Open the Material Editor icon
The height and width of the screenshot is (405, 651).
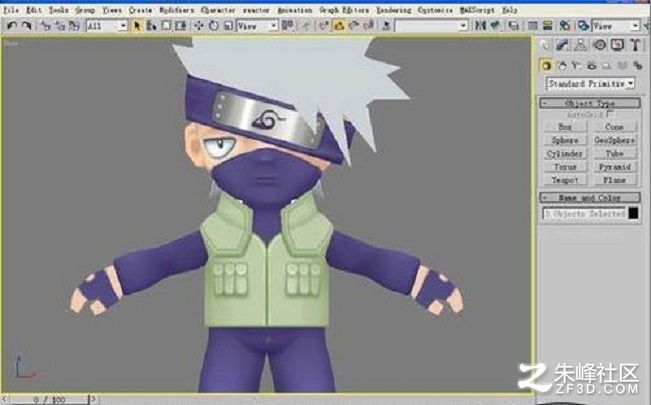(565, 26)
